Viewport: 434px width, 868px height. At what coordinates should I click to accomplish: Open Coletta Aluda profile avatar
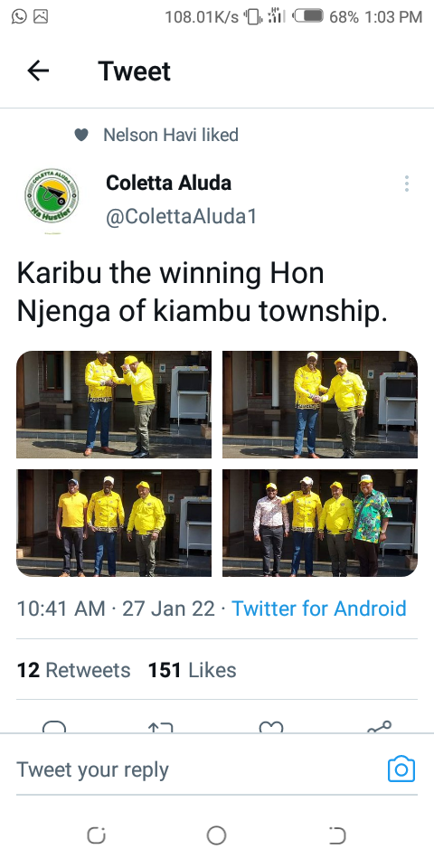[52, 196]
